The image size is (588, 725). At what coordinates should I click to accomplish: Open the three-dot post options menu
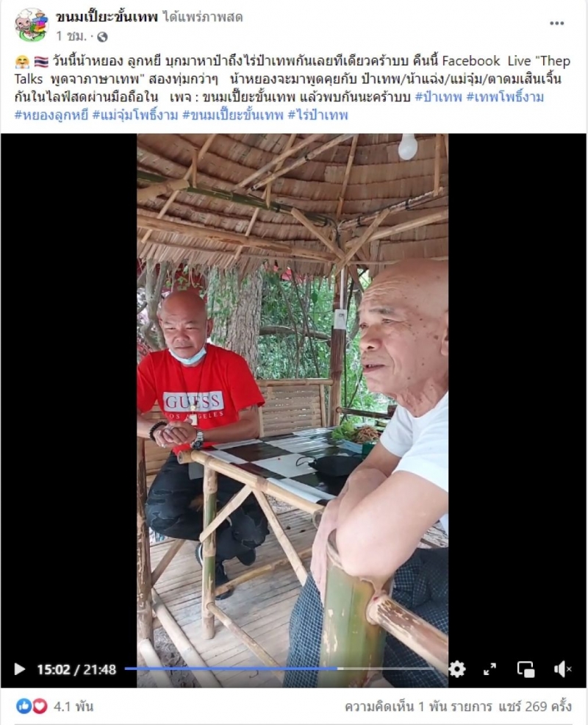pos(556,24)
